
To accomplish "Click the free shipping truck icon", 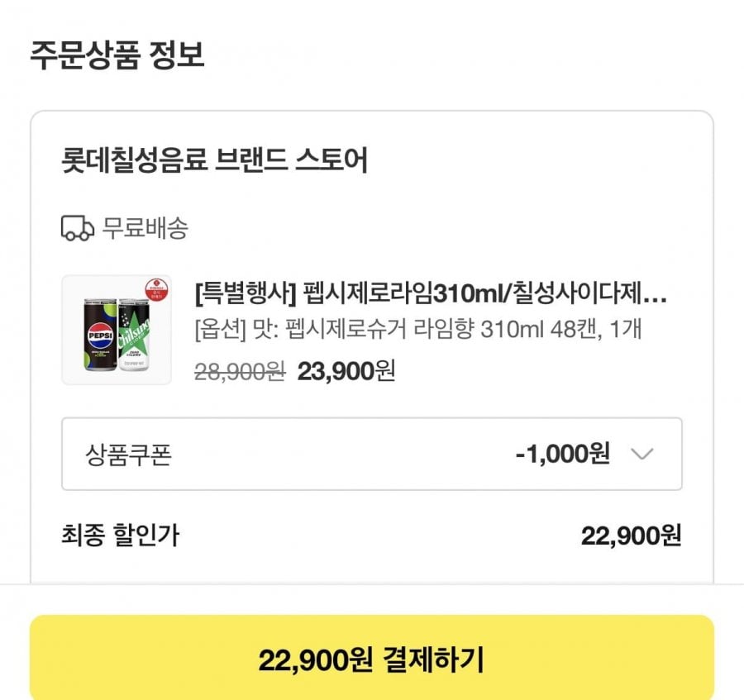I will pyautogui.click(x=78, y=228).
